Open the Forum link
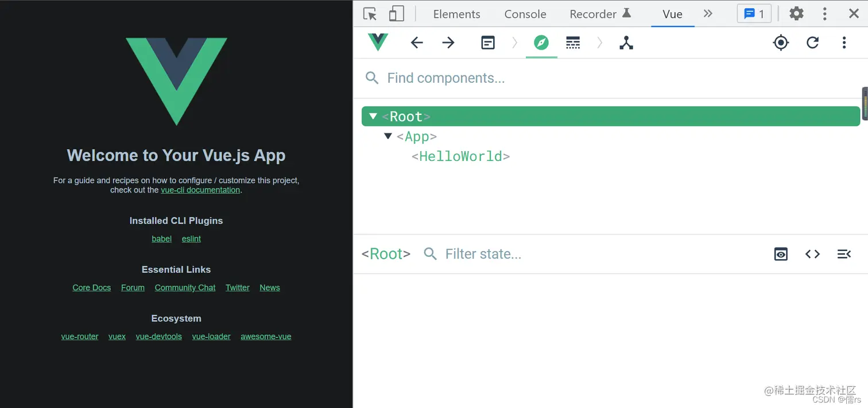The width and height of the screenshot is (868, 408). click(133, 288)
